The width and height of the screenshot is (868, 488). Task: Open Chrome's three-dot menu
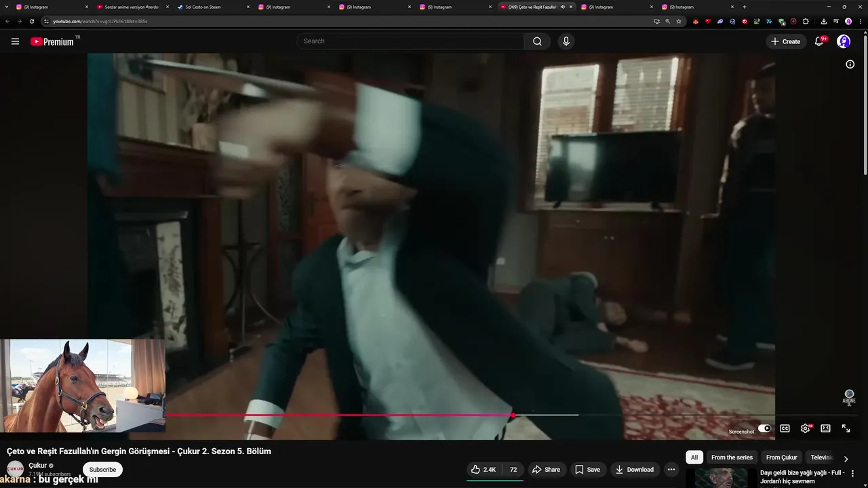point(861,21)
